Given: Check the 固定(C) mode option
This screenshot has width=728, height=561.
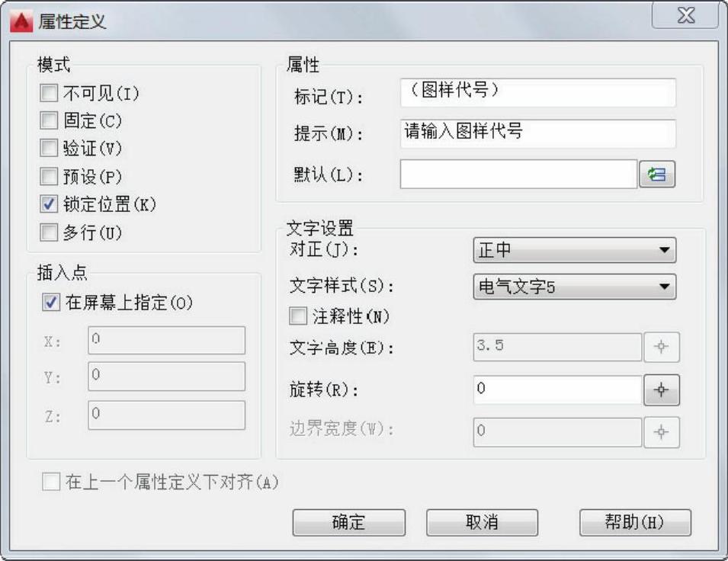Looking at the screenshot, I should (x=49, y=120).
